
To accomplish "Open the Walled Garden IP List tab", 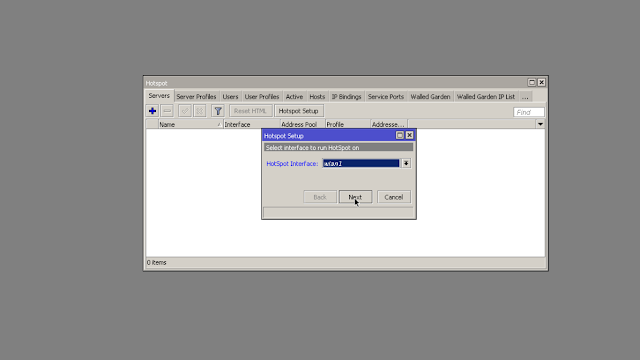I will click(x=486, y=97).
